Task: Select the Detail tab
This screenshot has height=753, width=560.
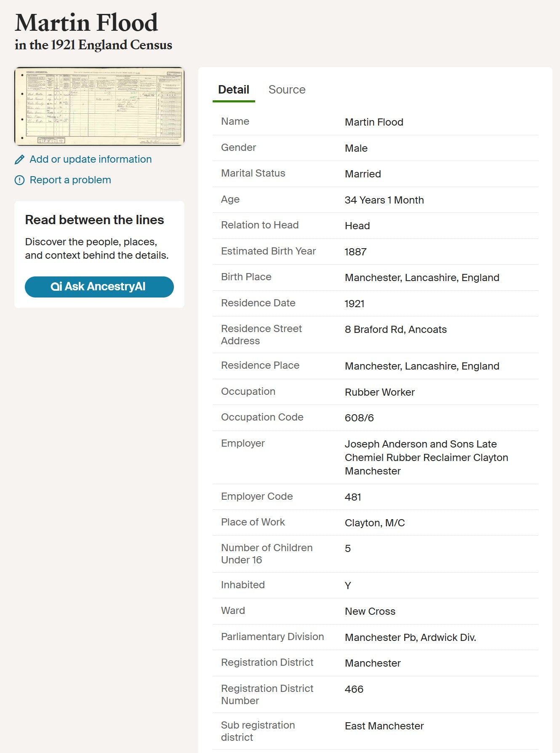Action: coord(234,90)
